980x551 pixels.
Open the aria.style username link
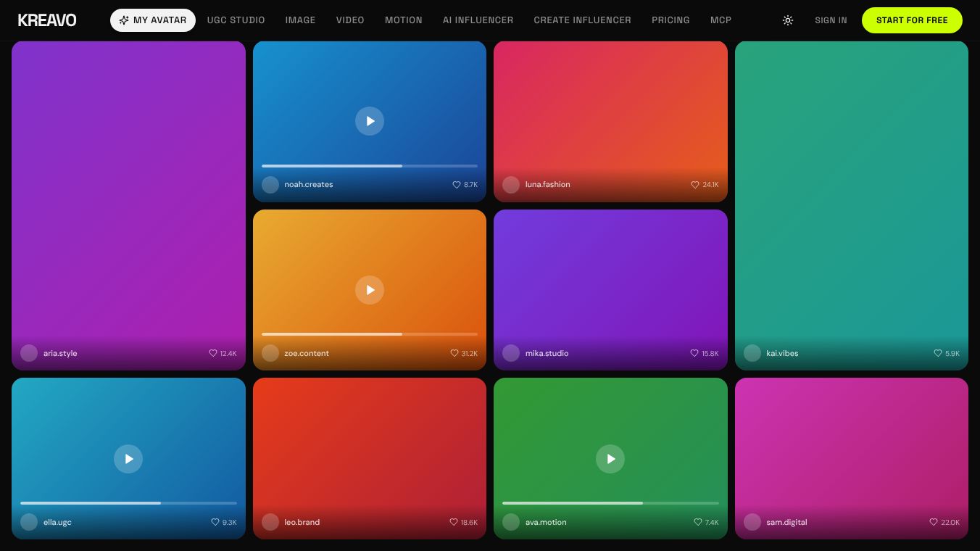(60, 353)
